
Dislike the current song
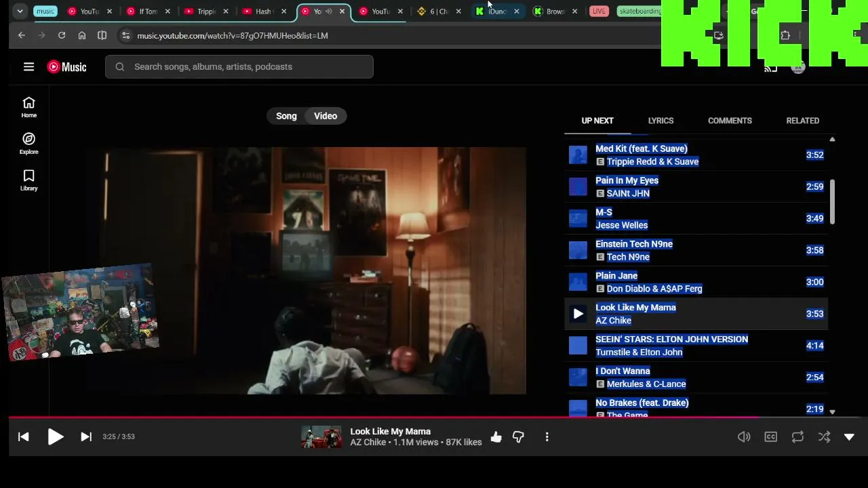coord(518,437)
